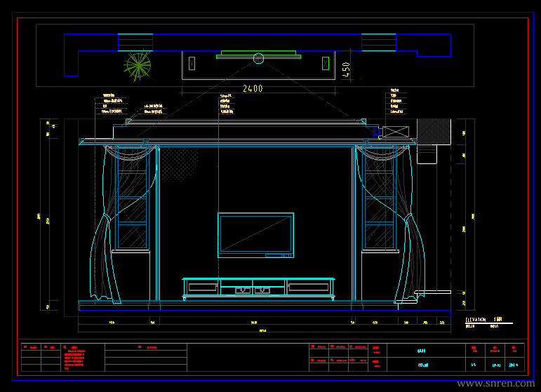
Task: Click the hatched circular pattern near left column
Action: (180, 165)
